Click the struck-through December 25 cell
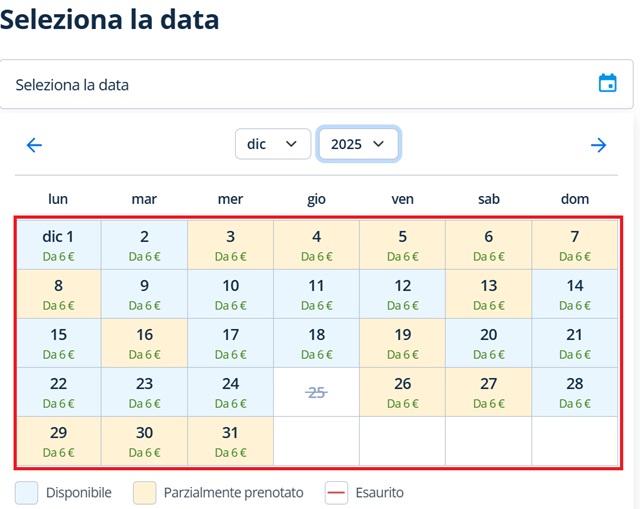 317,392
